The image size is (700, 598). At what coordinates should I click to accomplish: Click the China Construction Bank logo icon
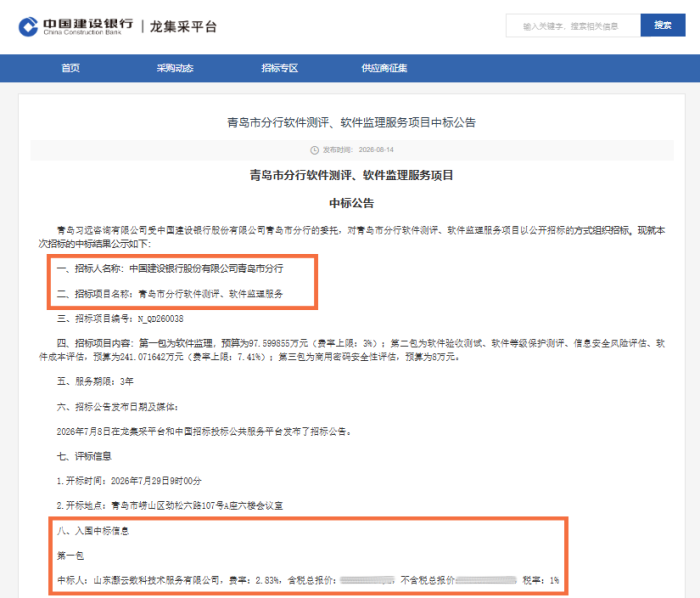[x=28, y=27]
